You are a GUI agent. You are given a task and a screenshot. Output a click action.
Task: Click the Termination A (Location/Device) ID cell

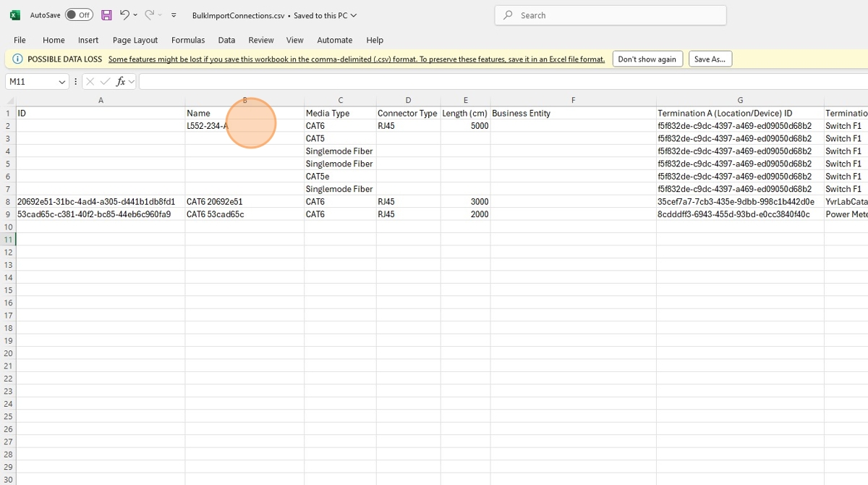pyautogui.click(x=740, y=114)
